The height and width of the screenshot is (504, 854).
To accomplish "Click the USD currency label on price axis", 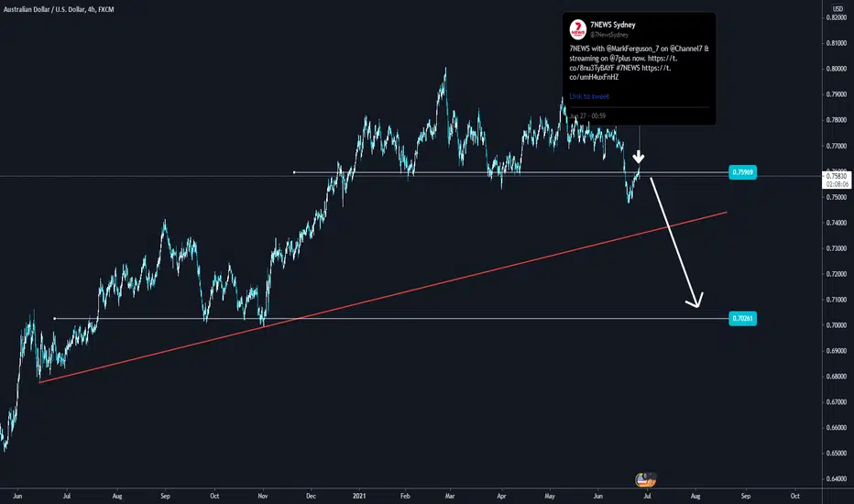I will click(838, 9).
